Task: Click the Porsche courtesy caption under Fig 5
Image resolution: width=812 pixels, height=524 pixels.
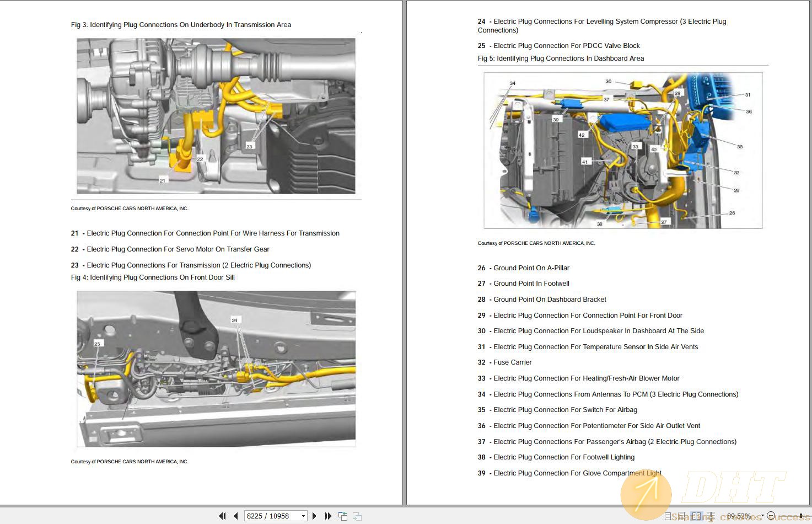Action: pos(536,243)
